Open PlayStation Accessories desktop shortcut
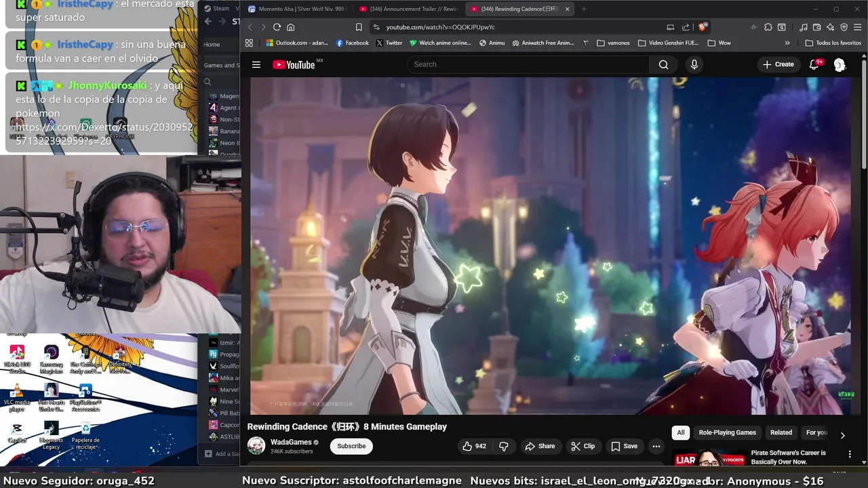The width and height of the screenshot is (868, 488). [x=85, y=398]
